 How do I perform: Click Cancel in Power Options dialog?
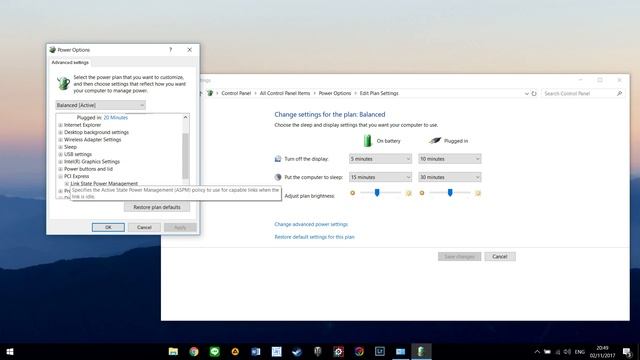[144, 227]
